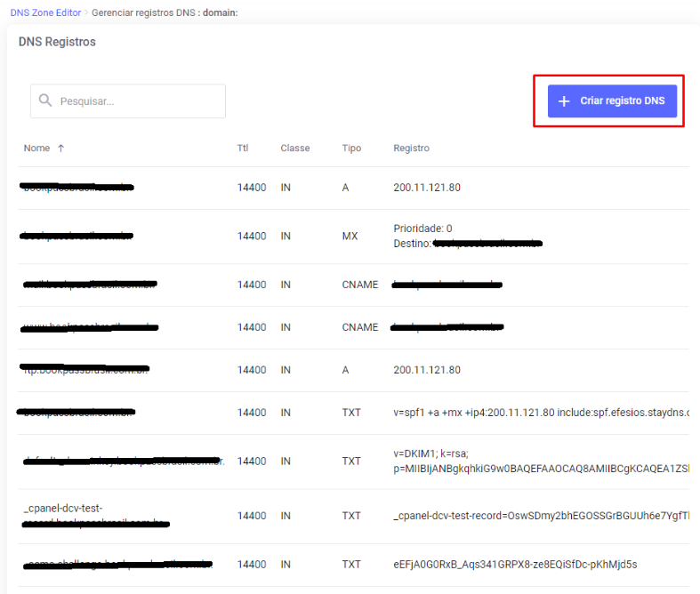Click the sort arrow beside Nome
700x594 pixels.
point(61,148)
